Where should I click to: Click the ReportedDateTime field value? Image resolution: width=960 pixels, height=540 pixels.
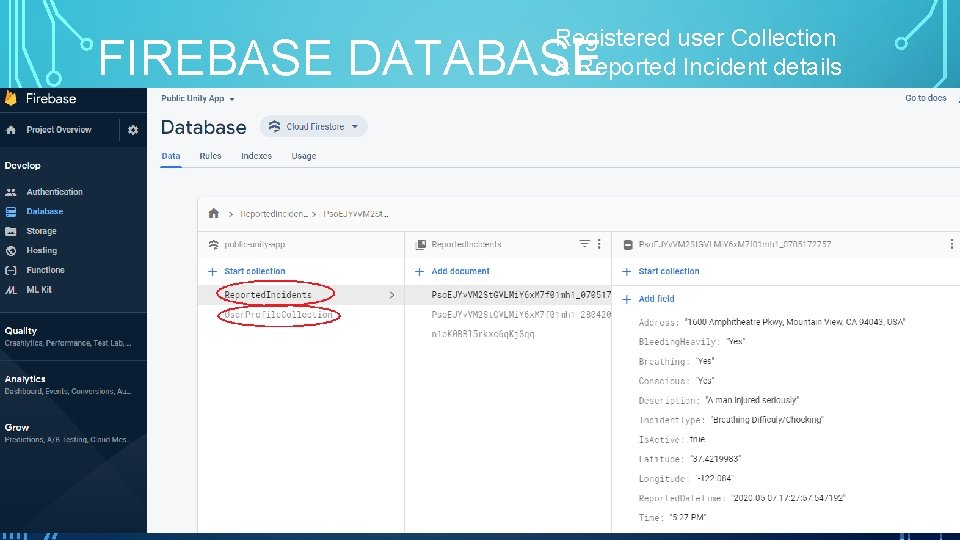[x=788, y=498]
